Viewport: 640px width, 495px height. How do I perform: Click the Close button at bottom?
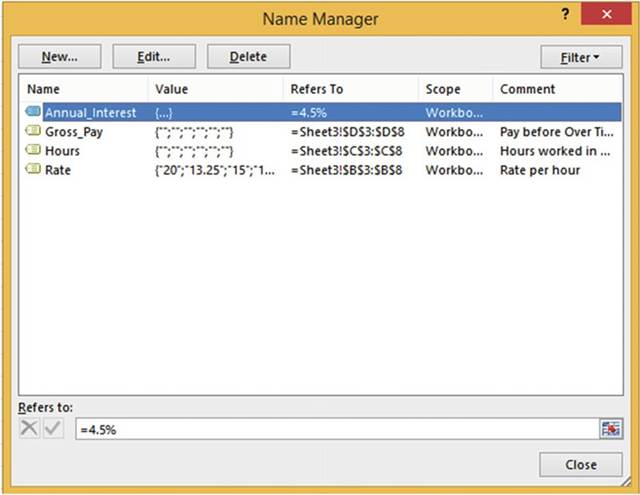pos(580,465)
